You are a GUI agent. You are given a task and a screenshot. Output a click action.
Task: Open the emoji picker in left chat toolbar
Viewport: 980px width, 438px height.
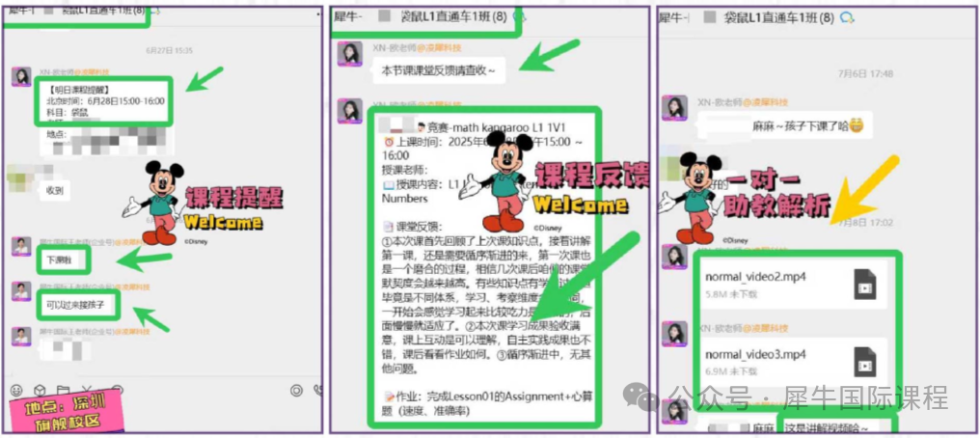tap(16, 391)
